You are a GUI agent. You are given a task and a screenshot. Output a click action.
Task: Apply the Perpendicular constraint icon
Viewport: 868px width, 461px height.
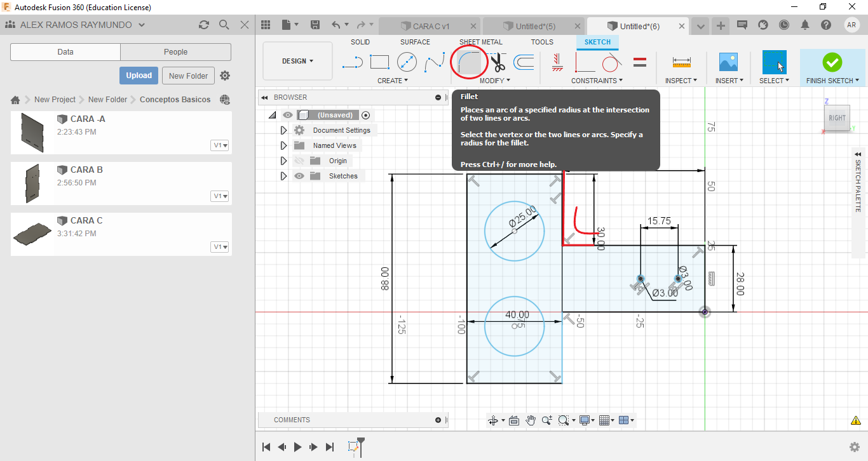pyautogui.click(x=585, y=62)
